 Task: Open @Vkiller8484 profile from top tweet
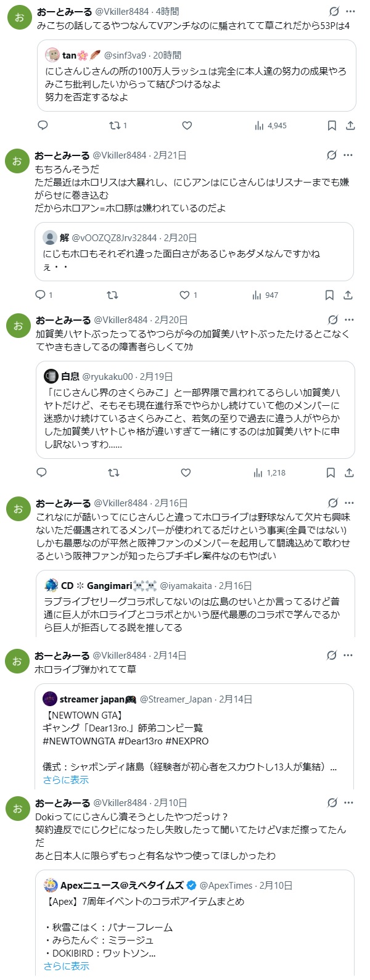122,11
